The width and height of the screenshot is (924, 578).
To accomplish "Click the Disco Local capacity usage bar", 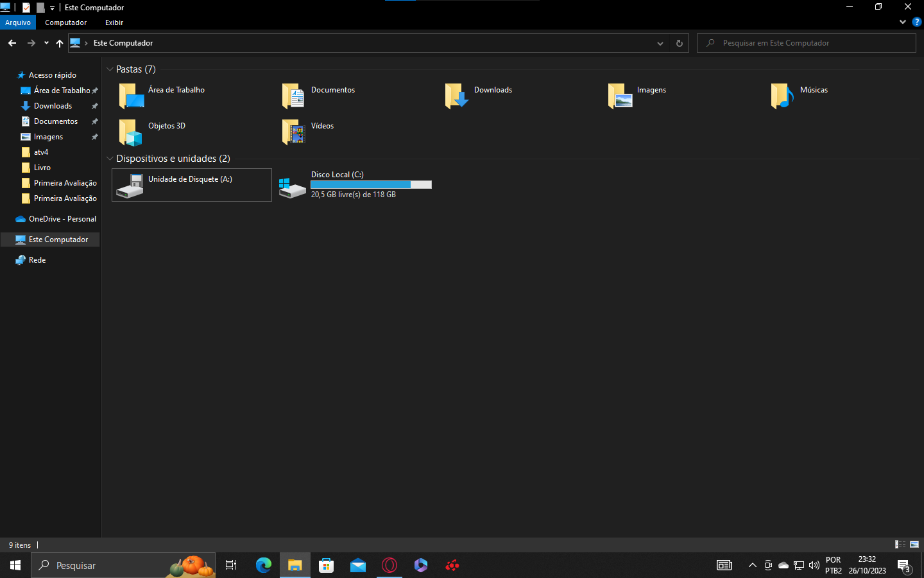I will tap(371, 184).
